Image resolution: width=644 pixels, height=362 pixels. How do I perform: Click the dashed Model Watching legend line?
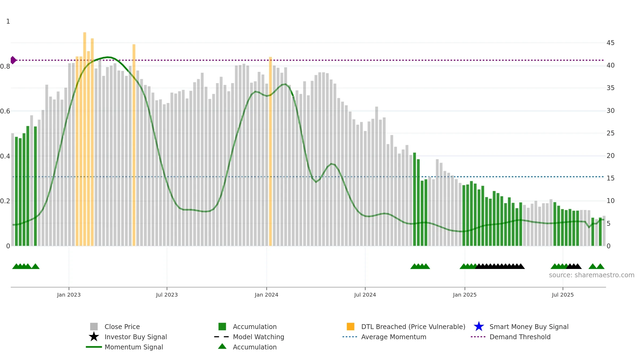222,337
